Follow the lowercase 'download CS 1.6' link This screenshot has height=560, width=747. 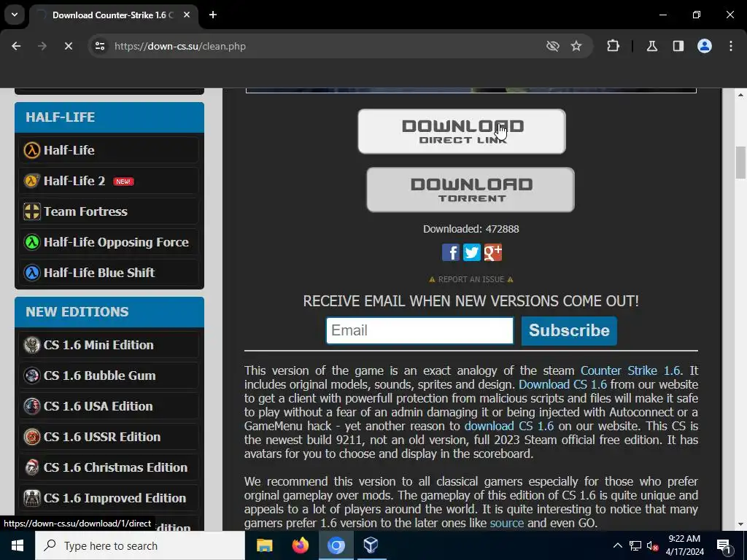[x=508, y=426]
